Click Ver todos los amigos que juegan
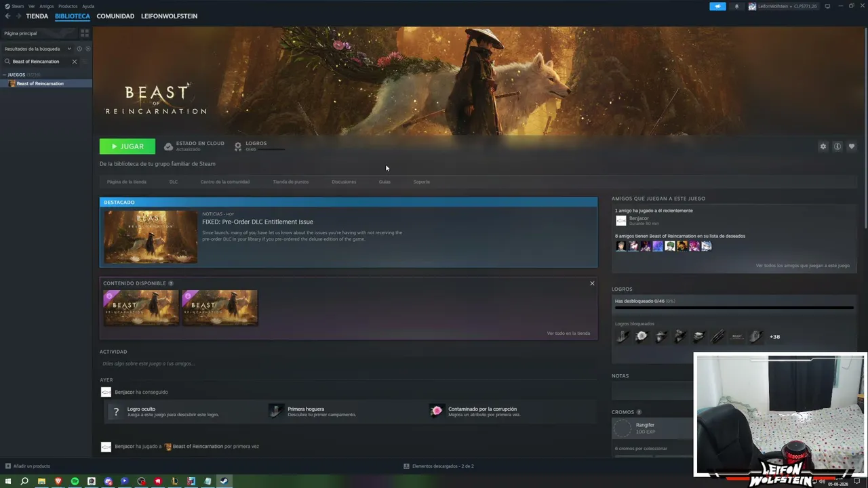This screenshot has height=488, width=868. [803, 266]
